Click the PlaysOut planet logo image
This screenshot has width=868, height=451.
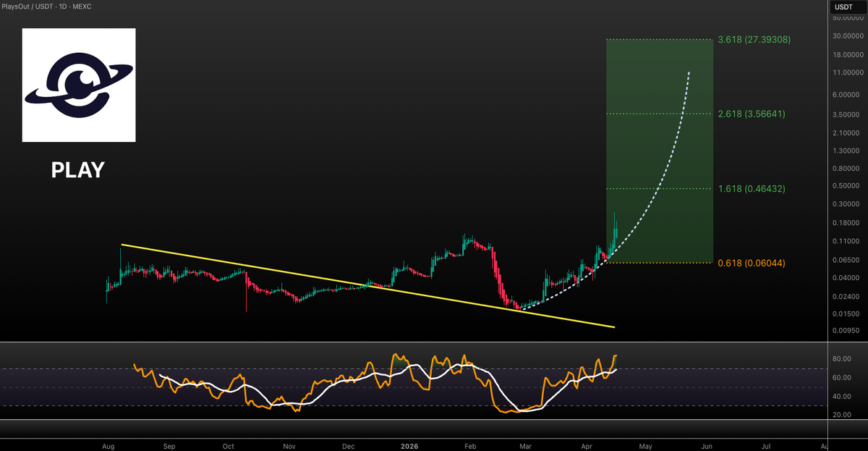[79, 85]
